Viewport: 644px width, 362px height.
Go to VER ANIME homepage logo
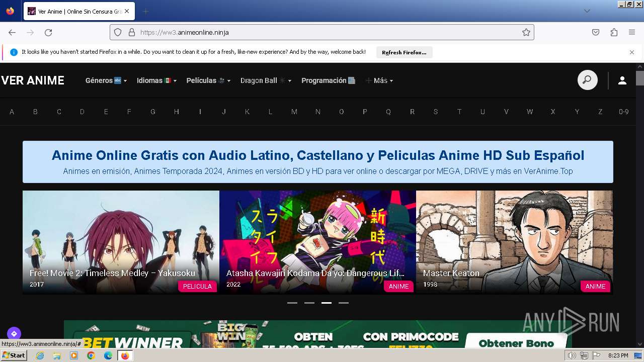(33, 80)
